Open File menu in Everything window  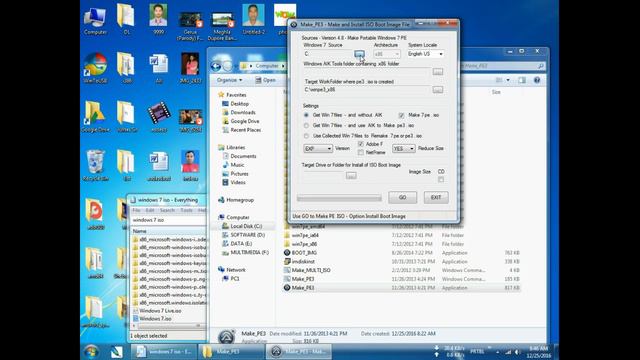coord(136,210)
